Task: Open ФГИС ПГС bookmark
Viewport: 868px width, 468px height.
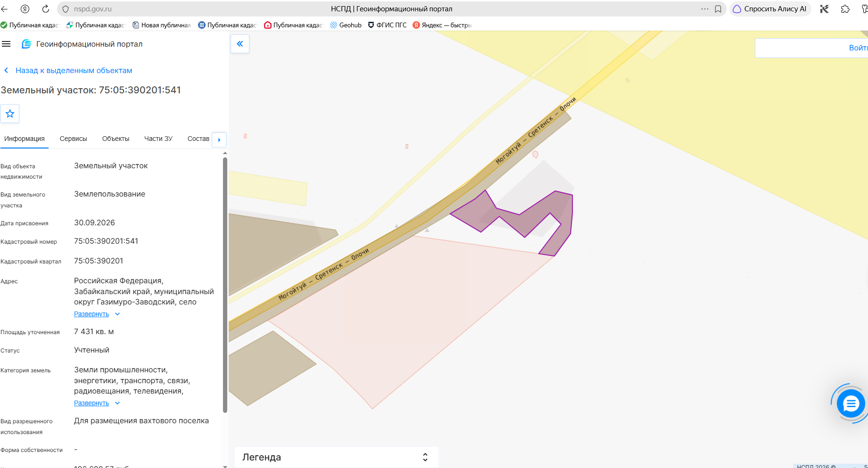Action: [387, 25]
